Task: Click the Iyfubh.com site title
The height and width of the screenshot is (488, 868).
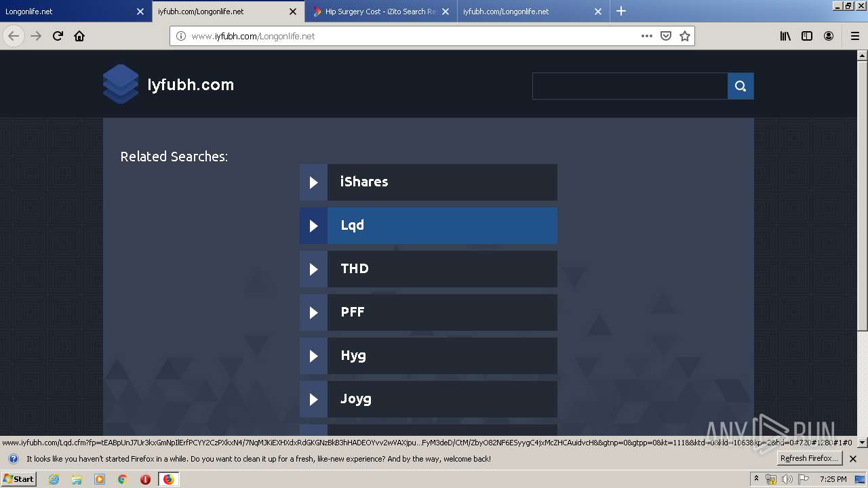Action: tap(191, 85)
